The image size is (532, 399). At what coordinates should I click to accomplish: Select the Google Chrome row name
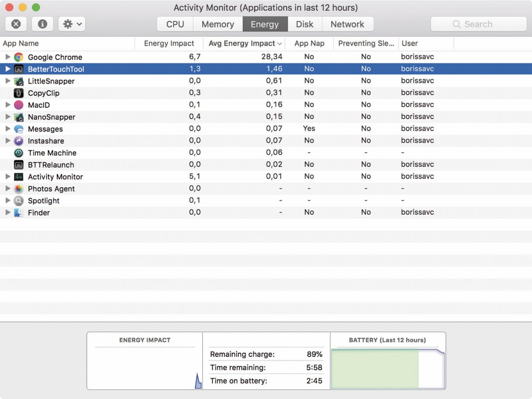point(55,57)
